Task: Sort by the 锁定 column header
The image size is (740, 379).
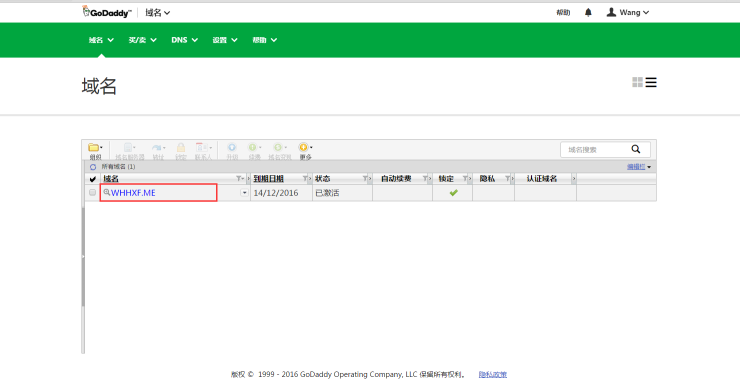Action: pyautogui.click(x=446, y=179)
